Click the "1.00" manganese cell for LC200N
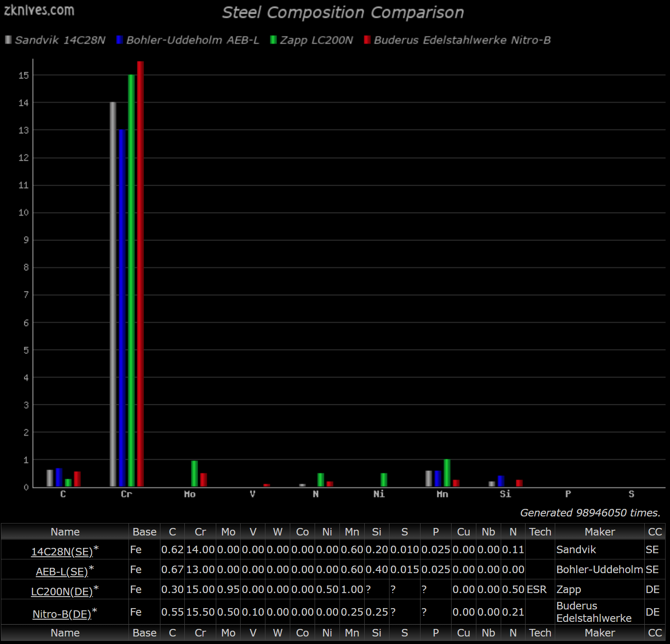The width and height of the screenshot is (670, 644). (x=352, y=590)
